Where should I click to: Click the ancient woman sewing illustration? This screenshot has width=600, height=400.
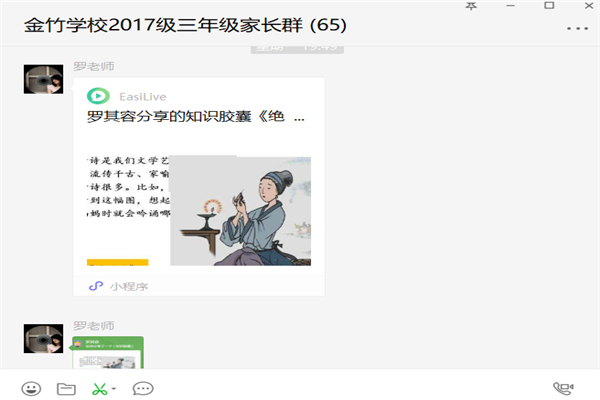click(240, 211)
